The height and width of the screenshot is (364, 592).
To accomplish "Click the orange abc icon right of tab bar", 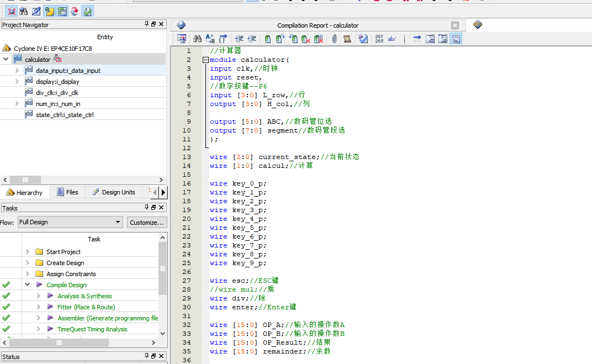I will 478,24.
